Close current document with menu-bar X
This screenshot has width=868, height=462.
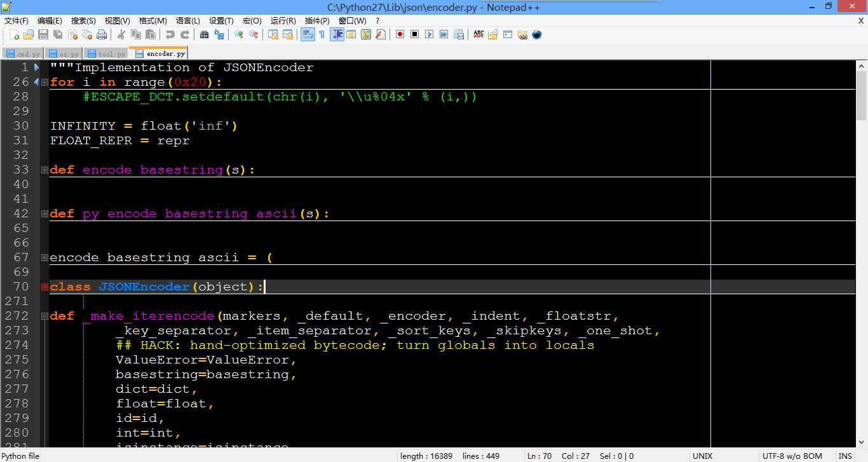coord(861,20)
